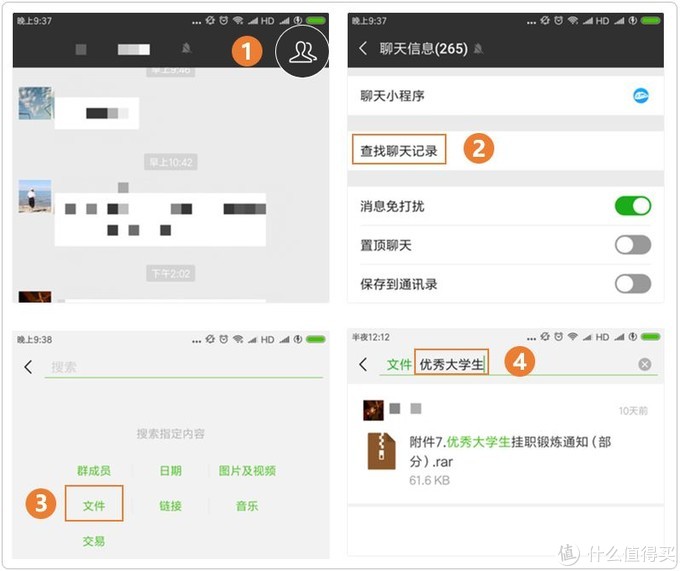Viewport: 680px width, 571px height.
Task: Select 图片及视频 search filter
Action: [x=247, y=470]
